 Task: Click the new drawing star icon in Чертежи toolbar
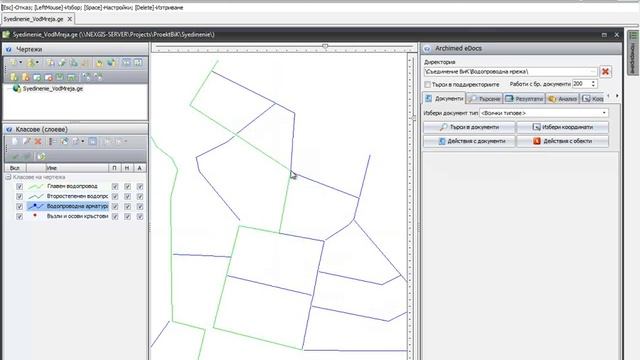pos(13,63)
